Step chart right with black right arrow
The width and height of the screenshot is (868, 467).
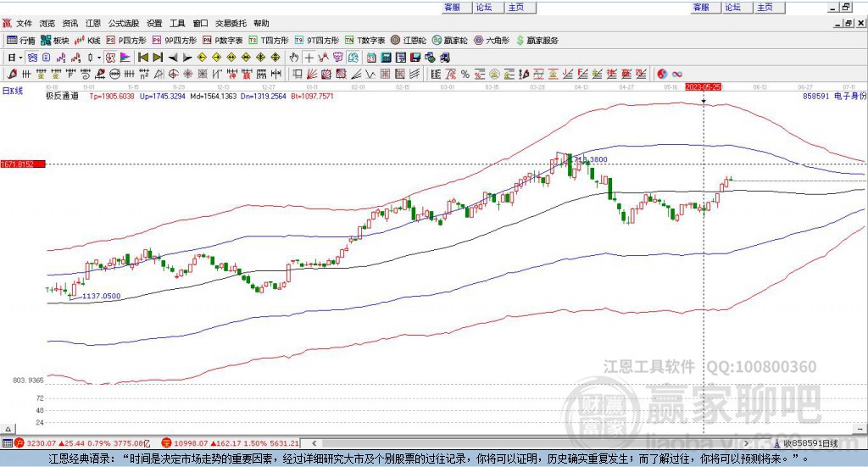pos(187,58)
